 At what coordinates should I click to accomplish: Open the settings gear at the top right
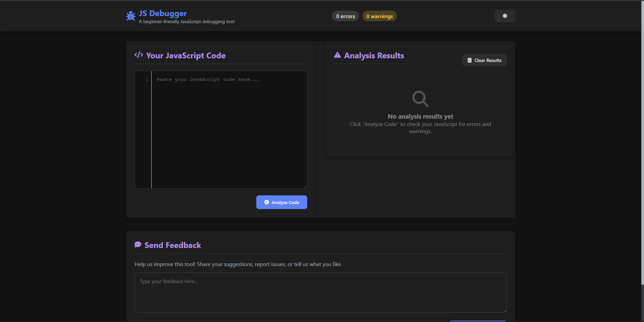[x=505, y=16]
